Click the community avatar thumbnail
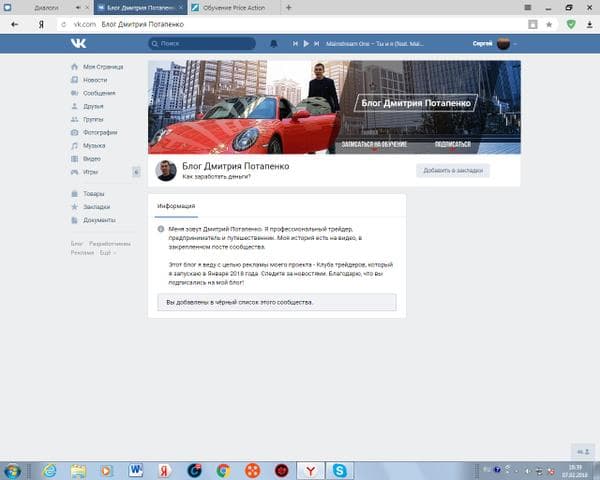Screen dimensions: 600x480 [166, 171]
